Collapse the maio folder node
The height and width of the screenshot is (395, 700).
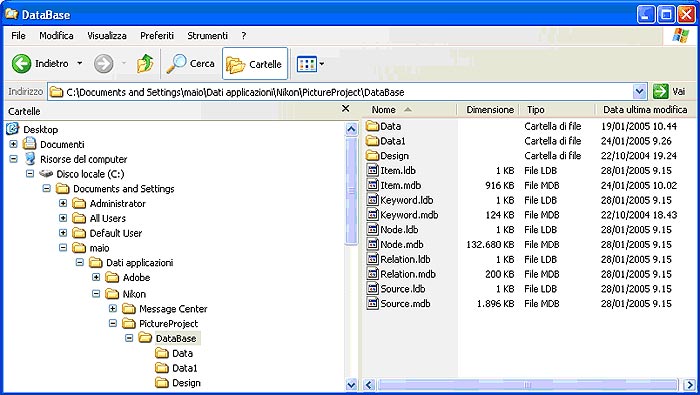[63, 248]
